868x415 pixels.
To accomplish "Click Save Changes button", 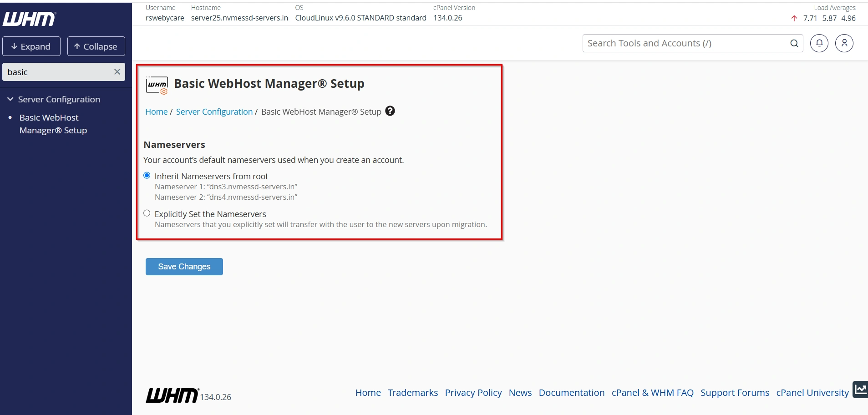I will (184, 267).
